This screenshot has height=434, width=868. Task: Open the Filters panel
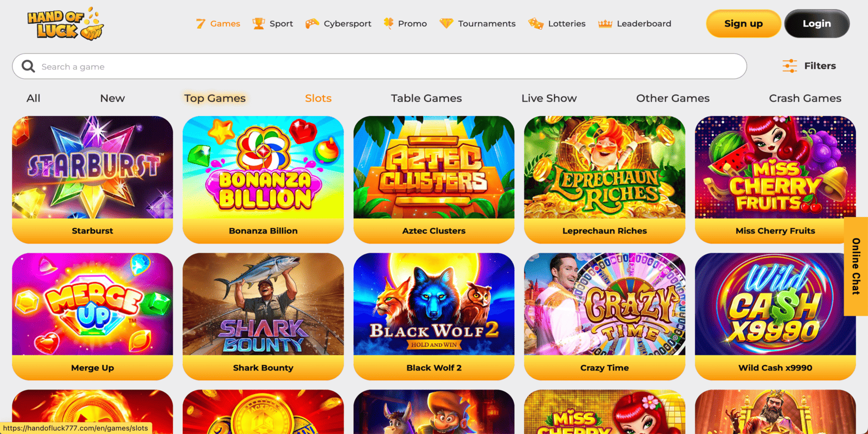809,66
